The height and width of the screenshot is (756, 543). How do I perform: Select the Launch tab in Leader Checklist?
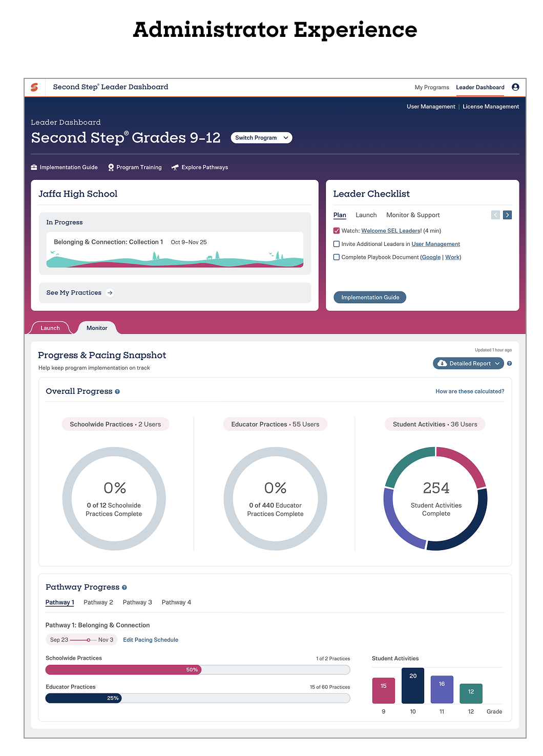click(x=366, y=215)
